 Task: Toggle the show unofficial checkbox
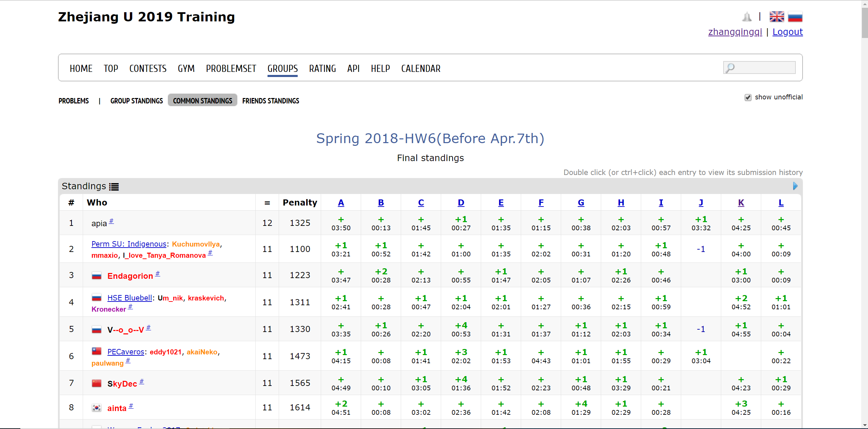pos(748,98)
